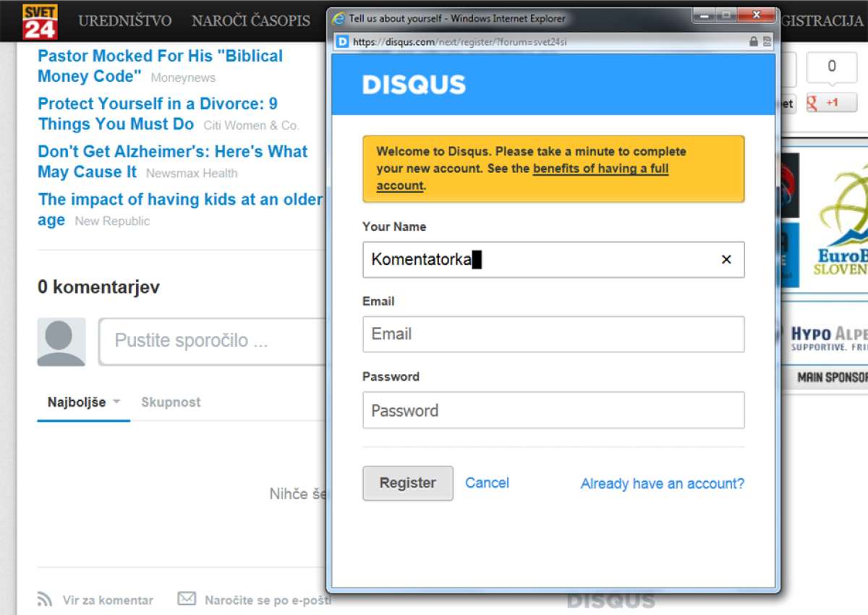Open 'Protect Yourself in a Divorce' article
The height and width of the screenshot is (615, 868).
point(158,114)
